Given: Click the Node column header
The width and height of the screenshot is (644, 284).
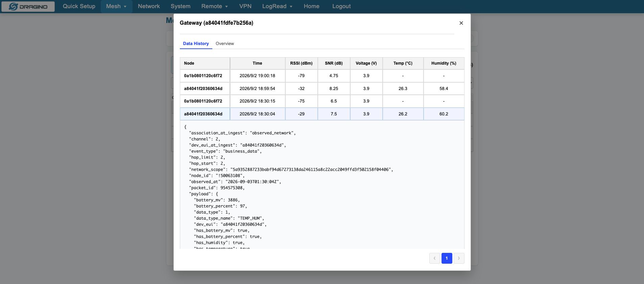Looking at the screenshot, I should (x=205, y=63).
